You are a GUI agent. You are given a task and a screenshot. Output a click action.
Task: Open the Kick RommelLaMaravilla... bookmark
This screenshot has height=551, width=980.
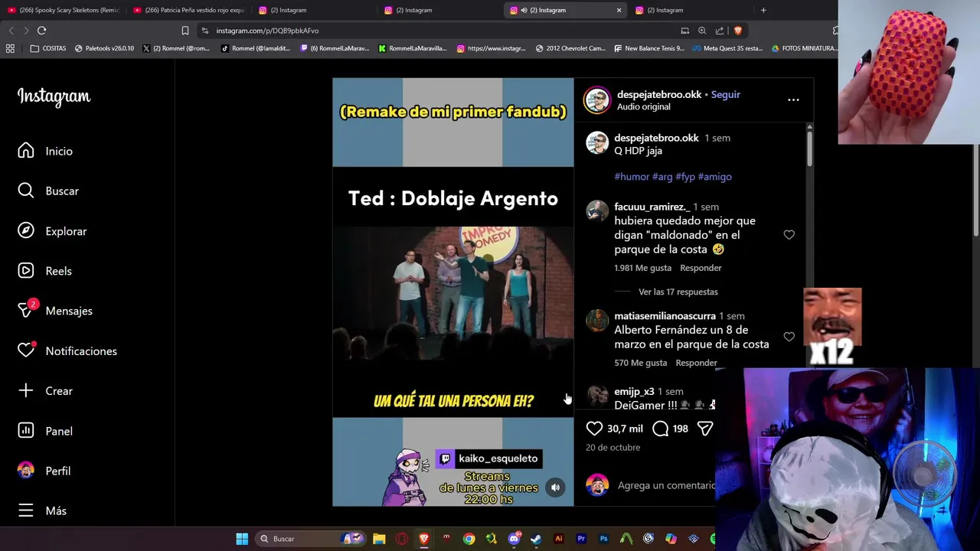point(412,48)
